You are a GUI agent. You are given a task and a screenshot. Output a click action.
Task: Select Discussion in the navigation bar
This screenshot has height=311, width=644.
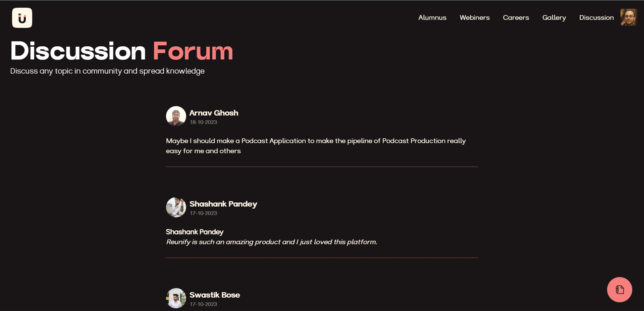click(596, 17)
